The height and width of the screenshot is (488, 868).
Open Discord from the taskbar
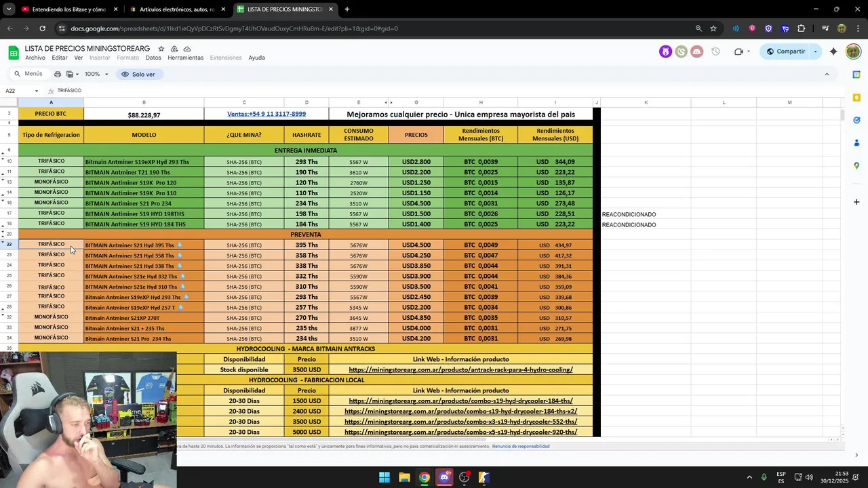point(444,477)
